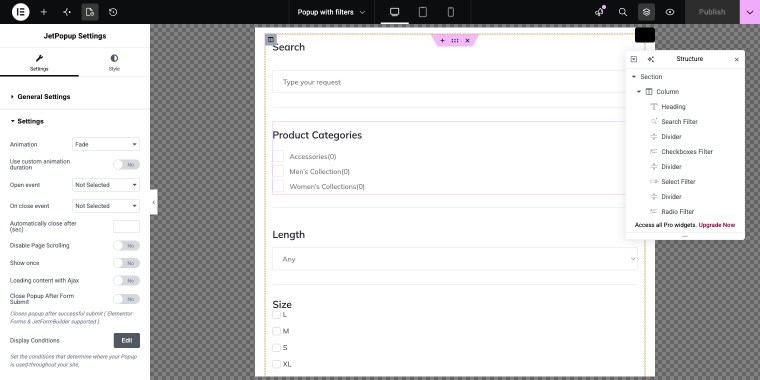Open the Publish options arrow
Screen dimensions: 760x380
click(x=750, y=12)
